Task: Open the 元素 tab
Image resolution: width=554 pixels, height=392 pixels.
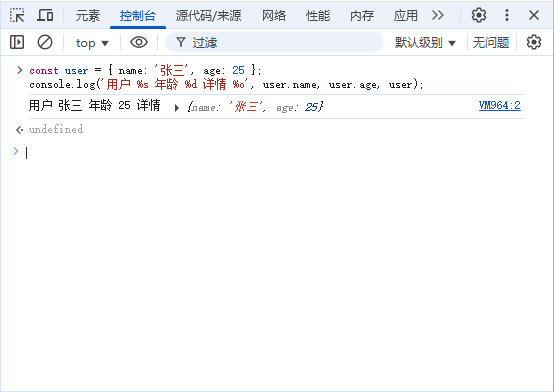Action: tap(87, 16)
